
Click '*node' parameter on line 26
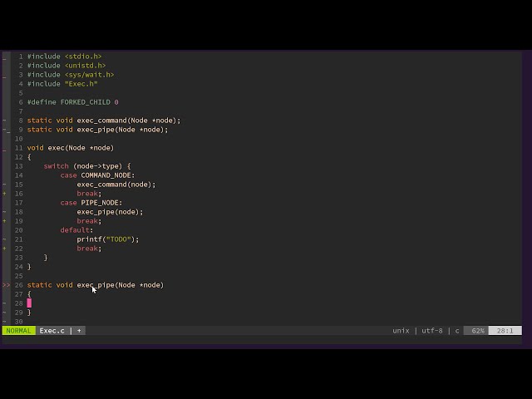pyautogui.click(x=150, y=285)
